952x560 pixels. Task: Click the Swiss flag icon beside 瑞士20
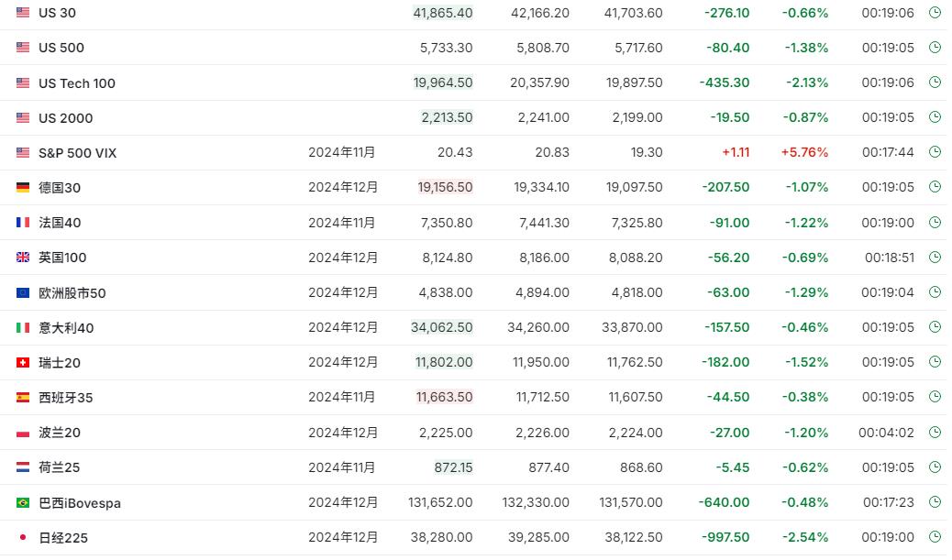(23, 363)
